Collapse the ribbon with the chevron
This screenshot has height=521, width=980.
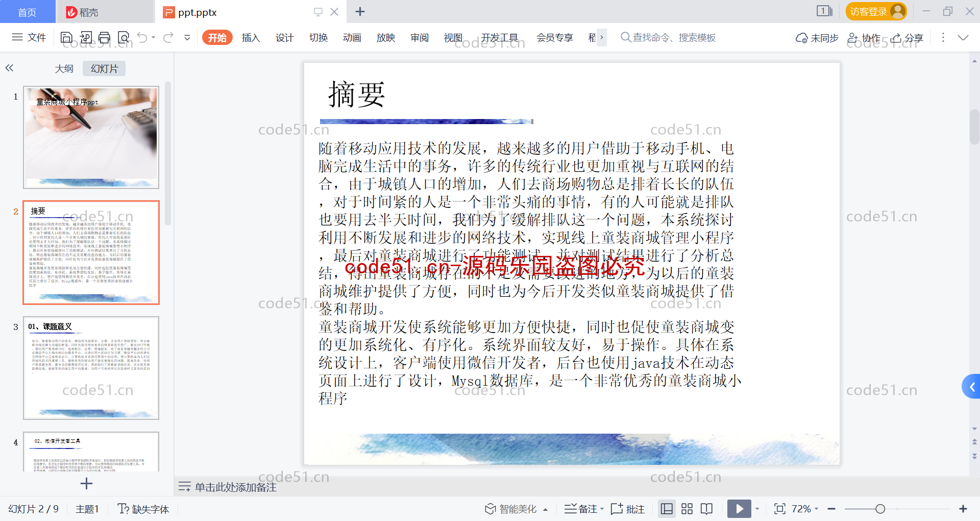tap(963, 38)
